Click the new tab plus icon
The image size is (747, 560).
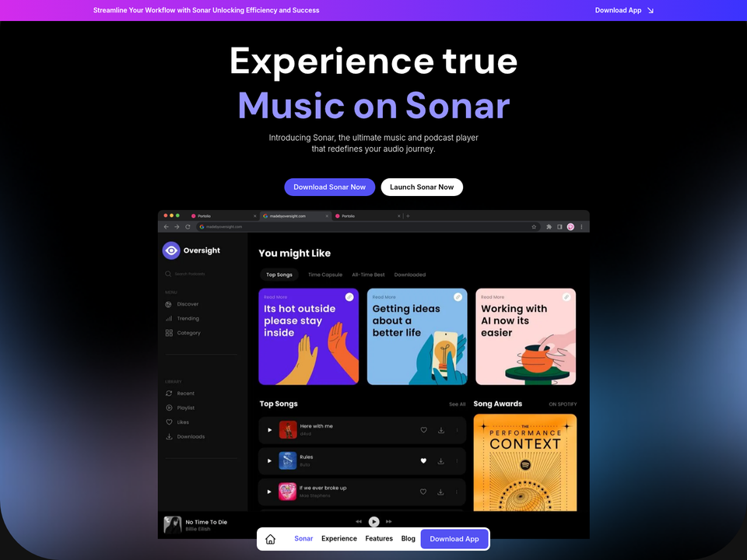click(x=408, y=216)
